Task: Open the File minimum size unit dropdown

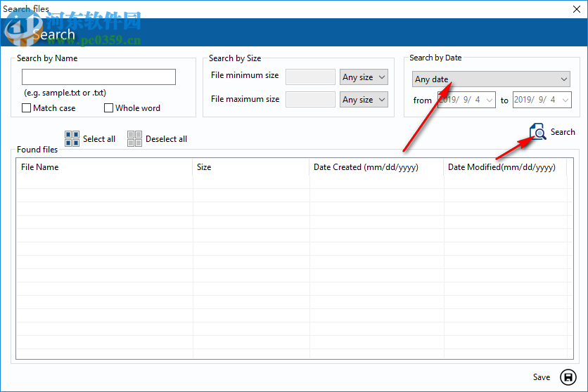Action: pyautogui.click(x=364, y=77)
